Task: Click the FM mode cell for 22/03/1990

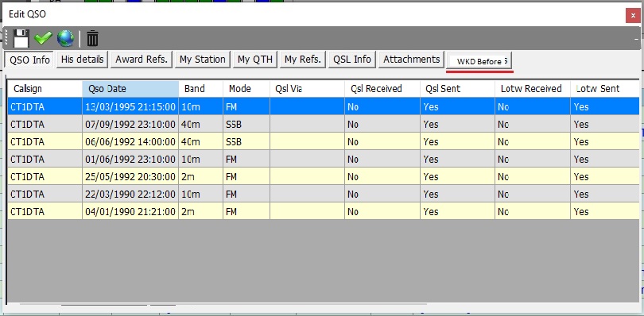Action: point(246,194)
